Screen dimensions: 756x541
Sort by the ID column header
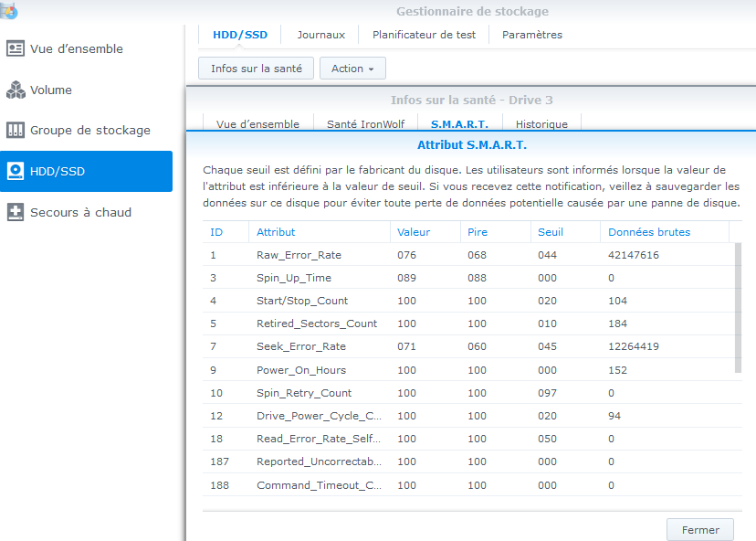(x=226, y=232)
